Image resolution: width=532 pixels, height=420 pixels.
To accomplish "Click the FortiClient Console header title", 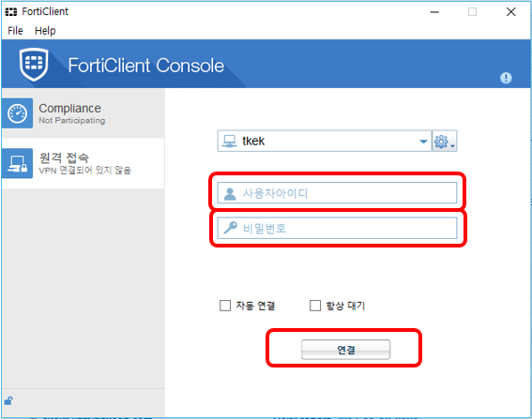I will pos(145,66).
